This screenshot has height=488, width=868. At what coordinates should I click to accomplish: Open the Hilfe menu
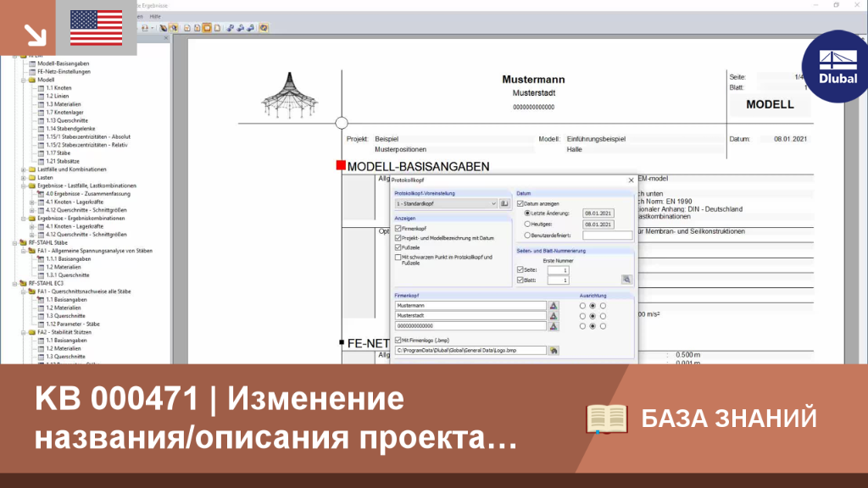(x=155, y=17)
